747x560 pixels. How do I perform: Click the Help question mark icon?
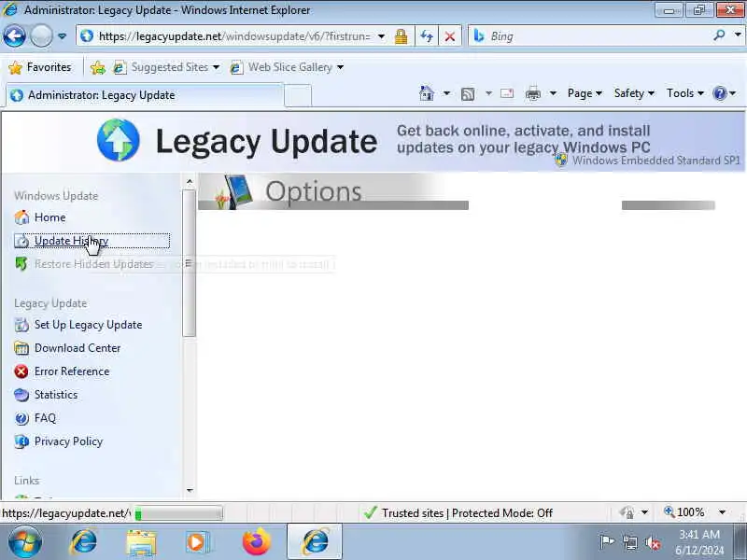click(x=720, y=93)
